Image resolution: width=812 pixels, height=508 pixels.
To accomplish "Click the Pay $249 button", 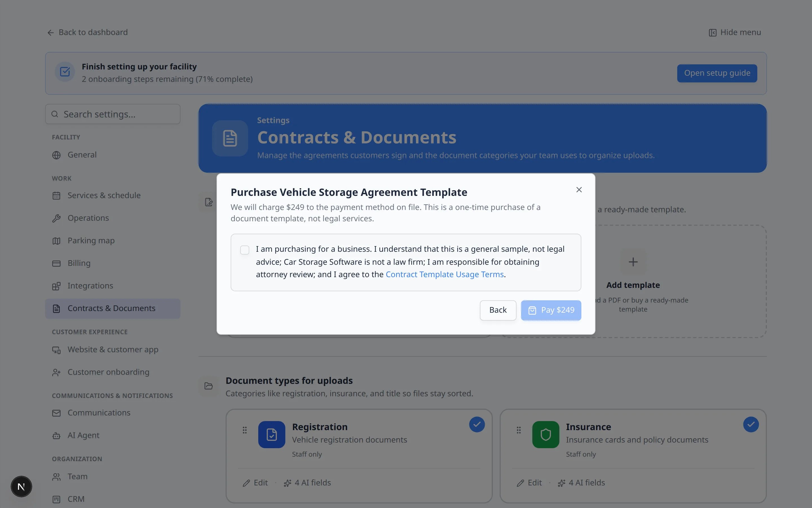I will click(x=551, y=310).
